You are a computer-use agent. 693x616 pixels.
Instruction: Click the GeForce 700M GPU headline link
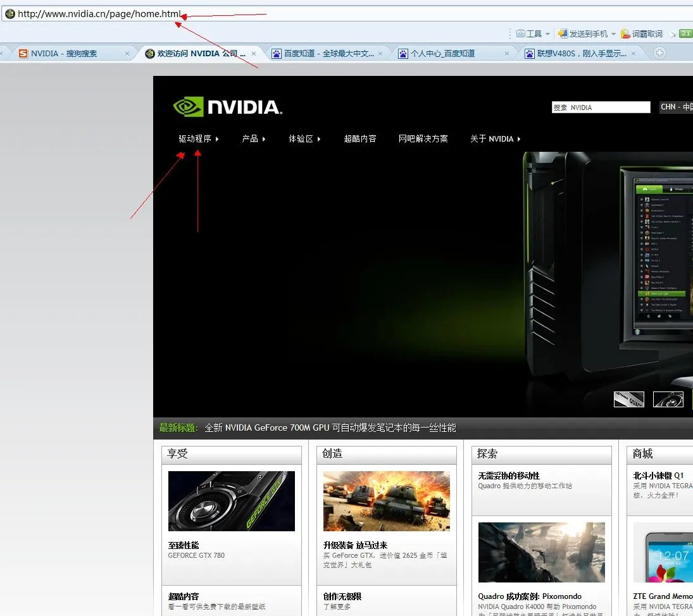330,428
